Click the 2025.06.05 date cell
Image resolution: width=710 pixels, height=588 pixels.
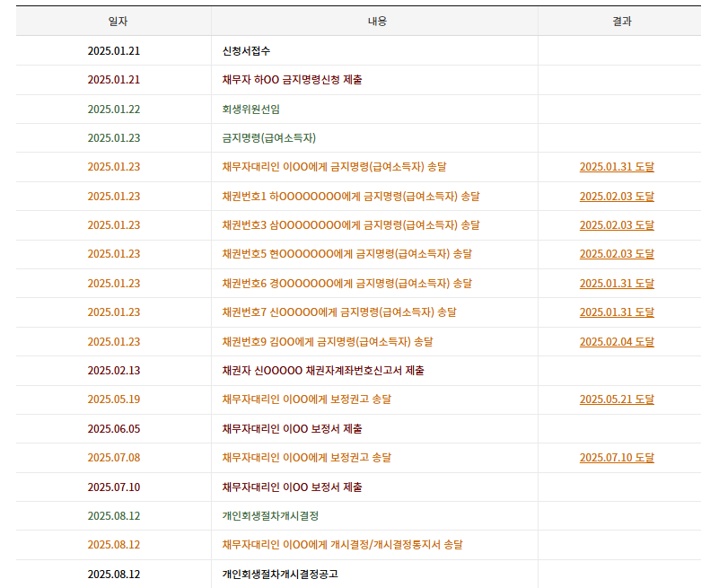click(114, 428)
